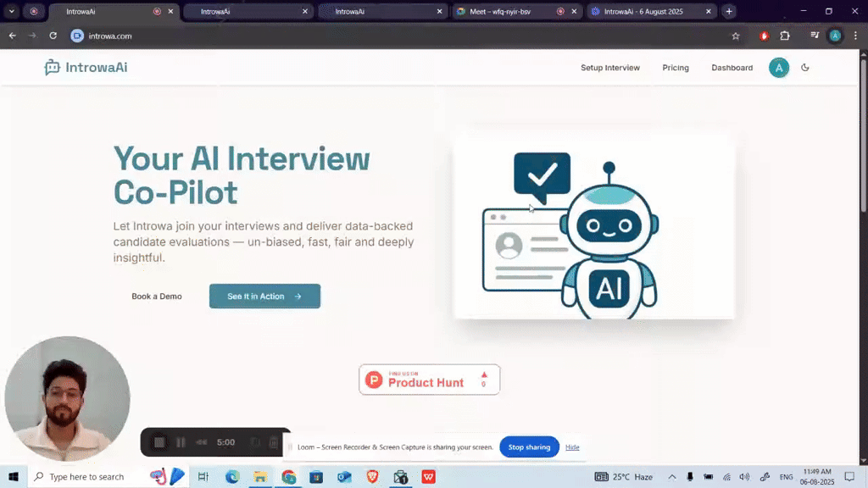
Task: Open the Brave browser taskbar icon
Action: pyautogui.click(x=373, y=476)
